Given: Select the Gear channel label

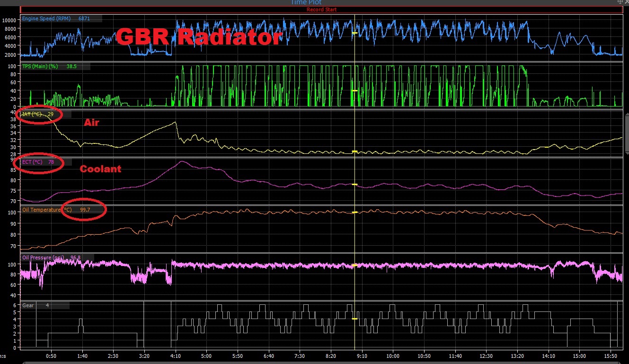Looking at the screenshot, I should click(28, 305).
